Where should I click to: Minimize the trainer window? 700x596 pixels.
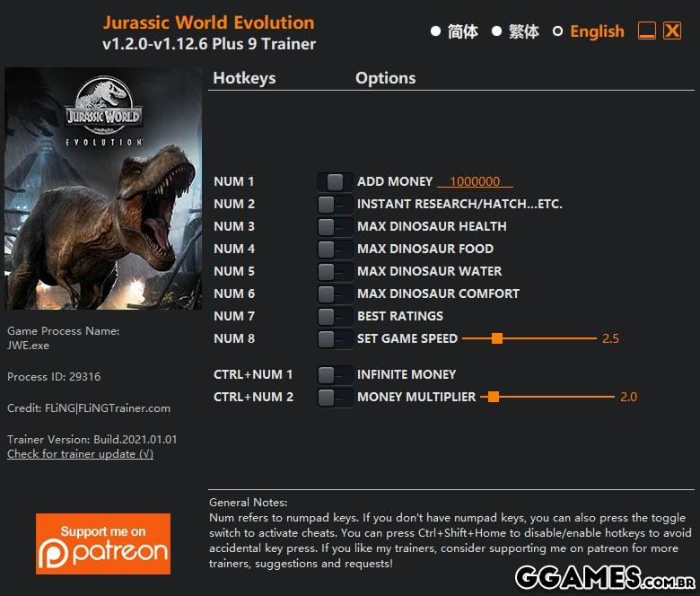646,31
